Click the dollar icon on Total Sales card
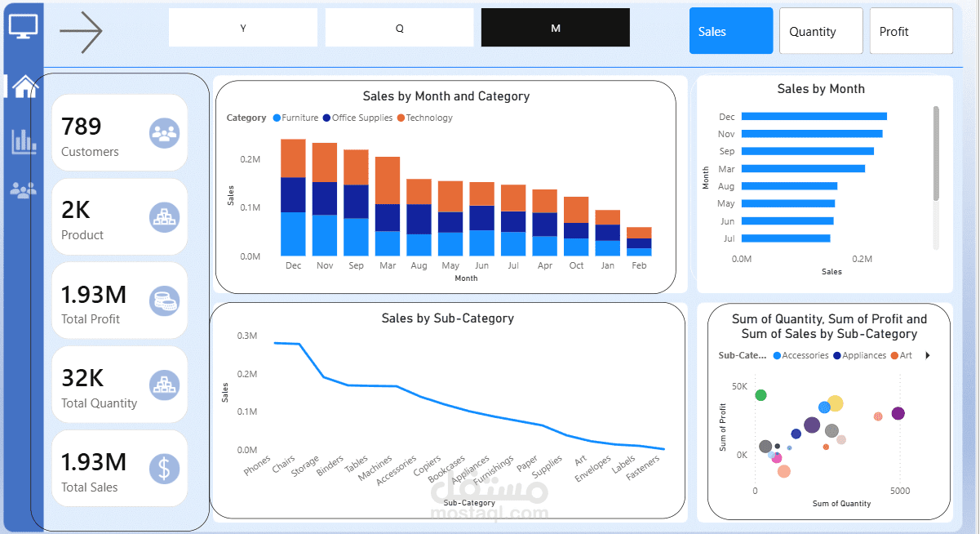980x534 pixels. (x=164, y=469)
